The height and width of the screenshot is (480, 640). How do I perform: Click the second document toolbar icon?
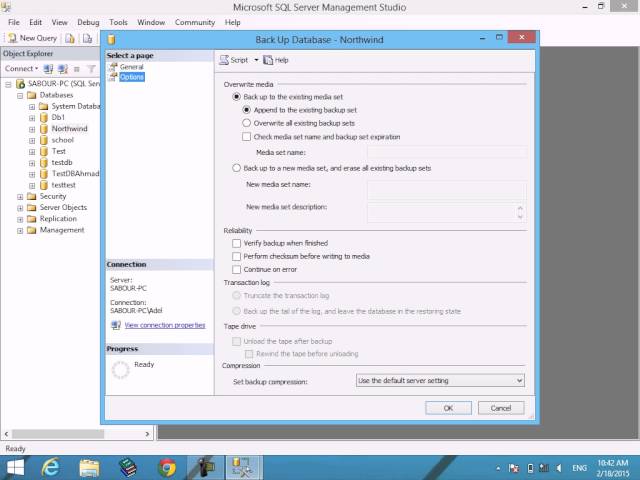pyautogui.click(x=87, y=38)
